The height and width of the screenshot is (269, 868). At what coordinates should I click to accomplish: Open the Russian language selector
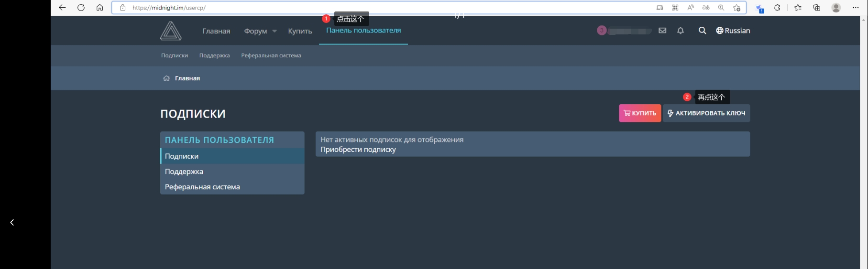pyautogui.click(x=733, y=31)
